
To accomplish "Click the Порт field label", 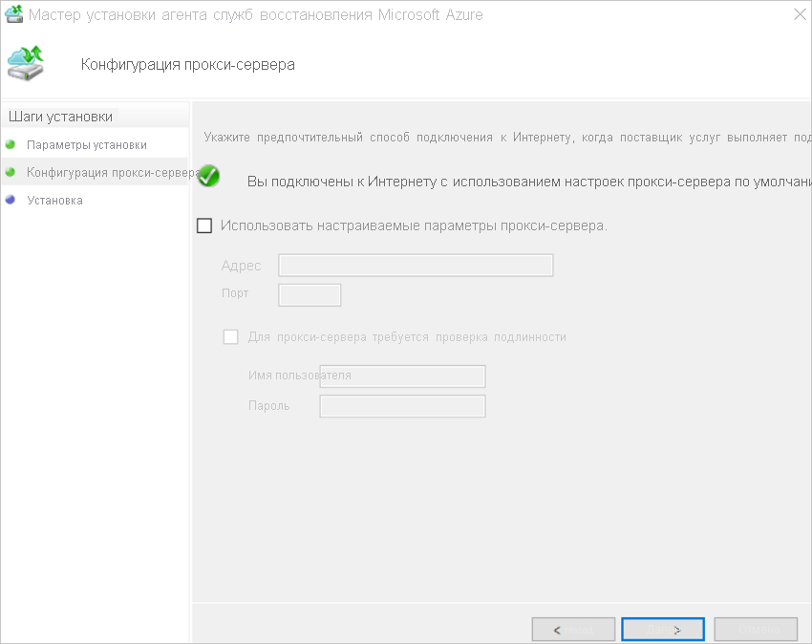I will point(235,293).
